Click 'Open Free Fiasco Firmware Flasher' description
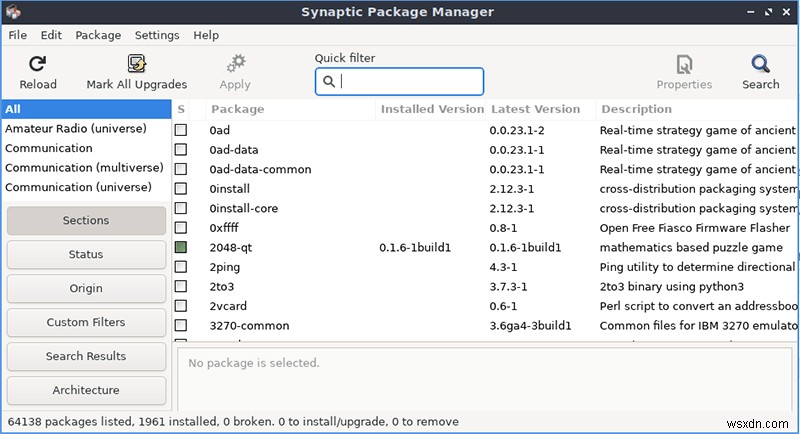800x434 pixels. pyautogui.click(x=694, y=228)
